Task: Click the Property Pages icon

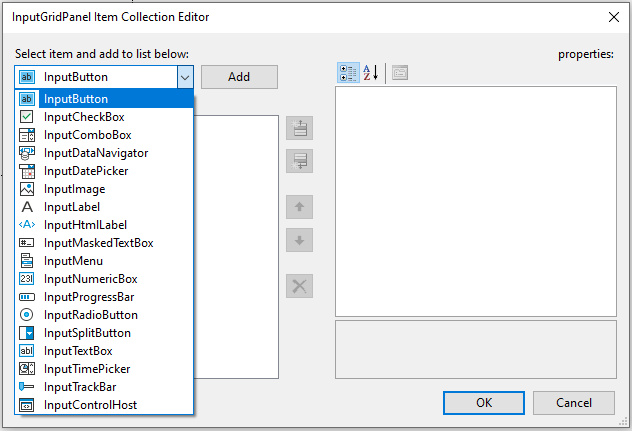Action: coord(399,73)
